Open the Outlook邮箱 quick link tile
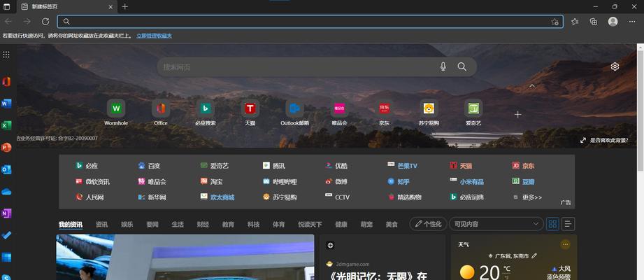The image size is (644, 280). click(294, 113)
